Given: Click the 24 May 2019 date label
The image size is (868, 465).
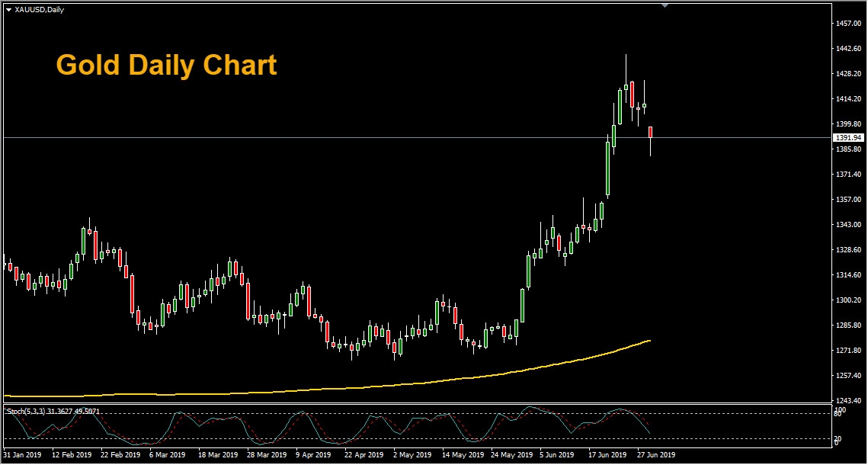Looking at the screenshot, I should click(x=510, y=455).
